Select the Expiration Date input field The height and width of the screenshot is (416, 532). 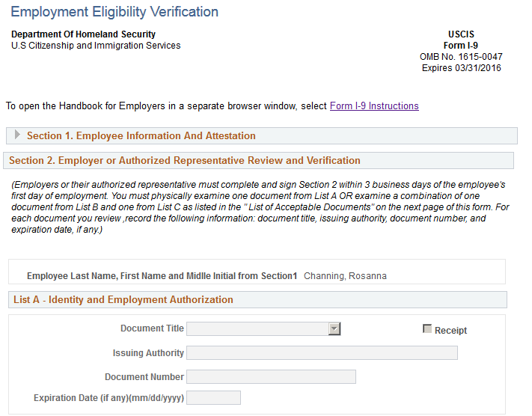point(213,398)
